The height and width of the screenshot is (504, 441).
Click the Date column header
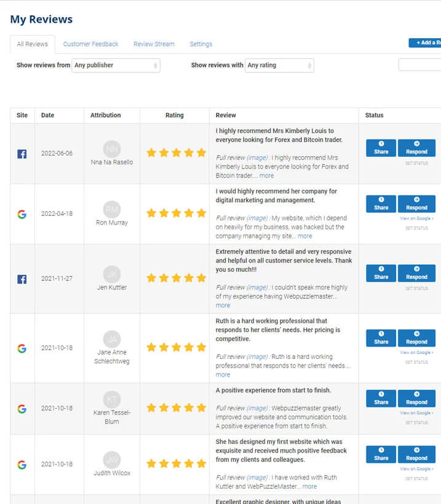pyautogui.click(x=47, y=116)
